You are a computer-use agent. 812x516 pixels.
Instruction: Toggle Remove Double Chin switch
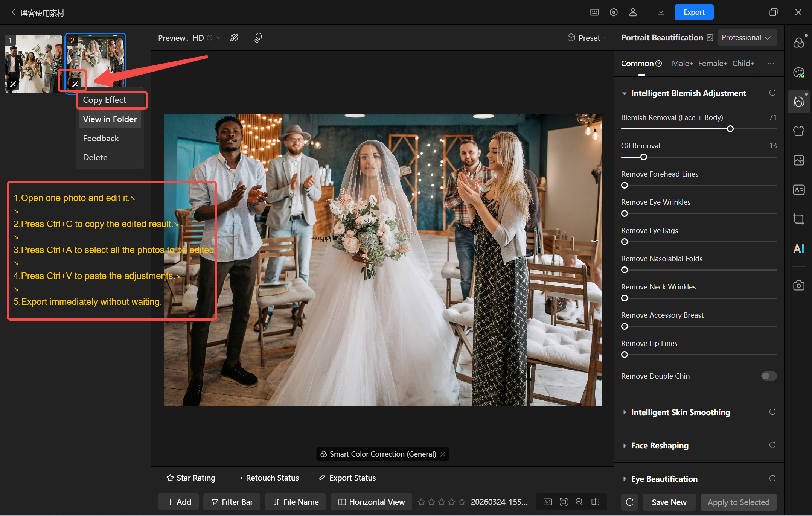768,376
